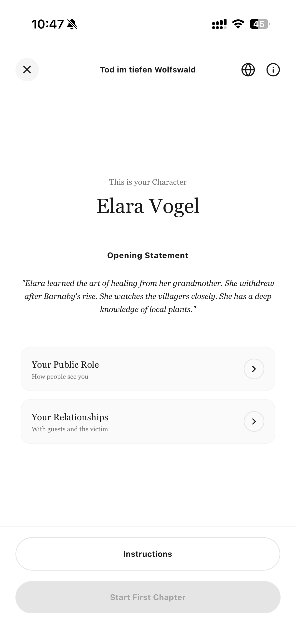Expand Your Public Role chevron

tap(254, 369)
